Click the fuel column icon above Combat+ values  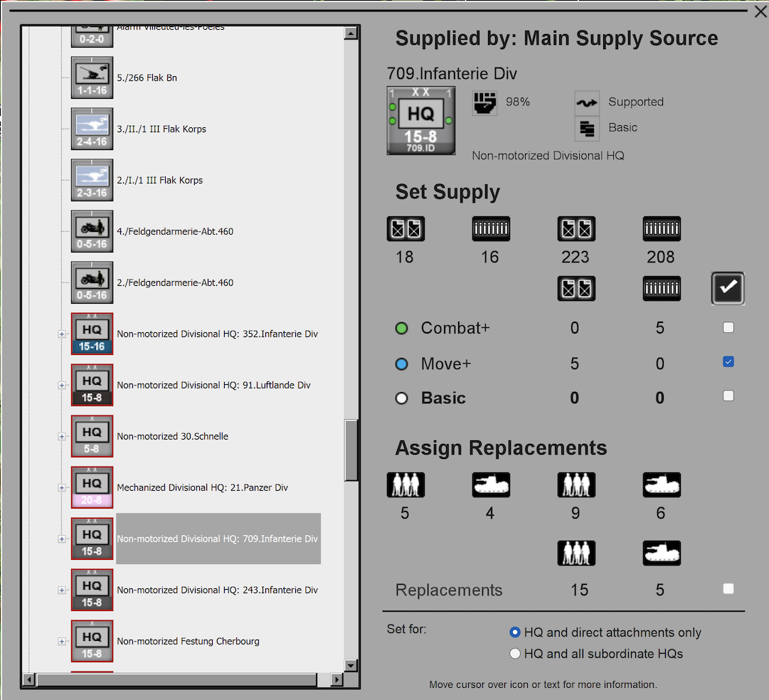coord(576,288)
